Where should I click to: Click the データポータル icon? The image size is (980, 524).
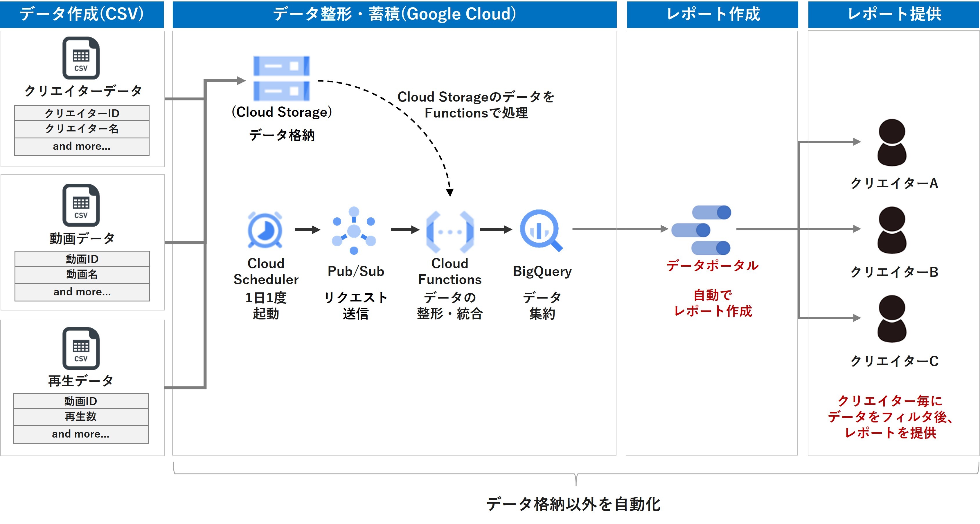(x=702, y=230)
